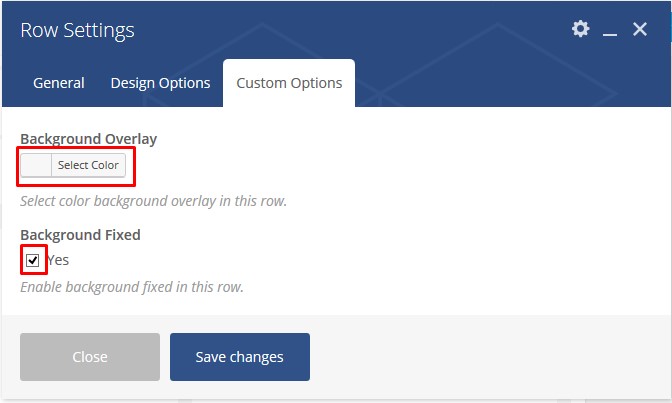Close Row Settings with the X icon

[640, 29]
